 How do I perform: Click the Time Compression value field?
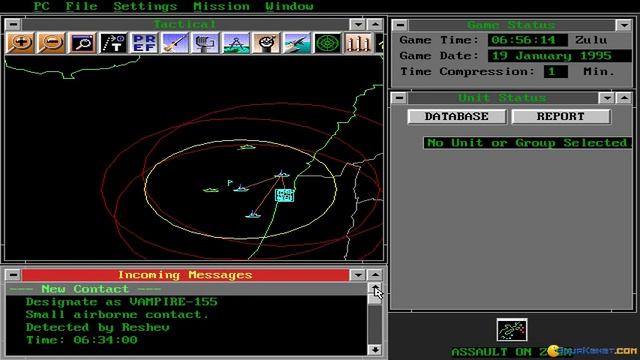(x=556, y=72)
